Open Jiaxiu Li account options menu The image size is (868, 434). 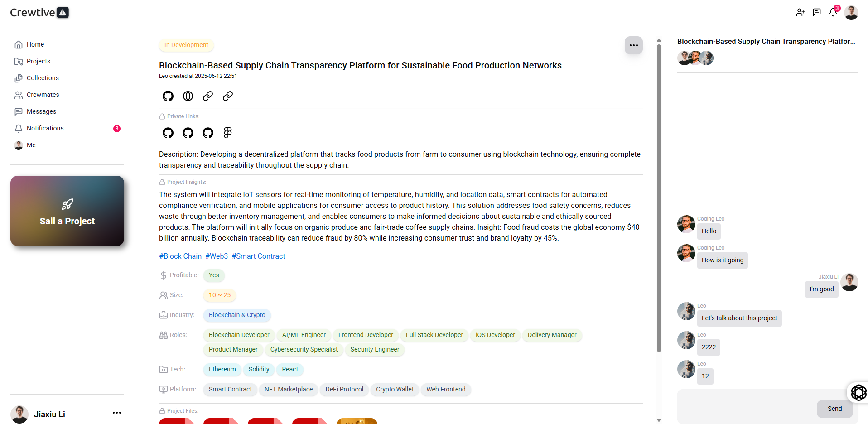pos(117,413)
